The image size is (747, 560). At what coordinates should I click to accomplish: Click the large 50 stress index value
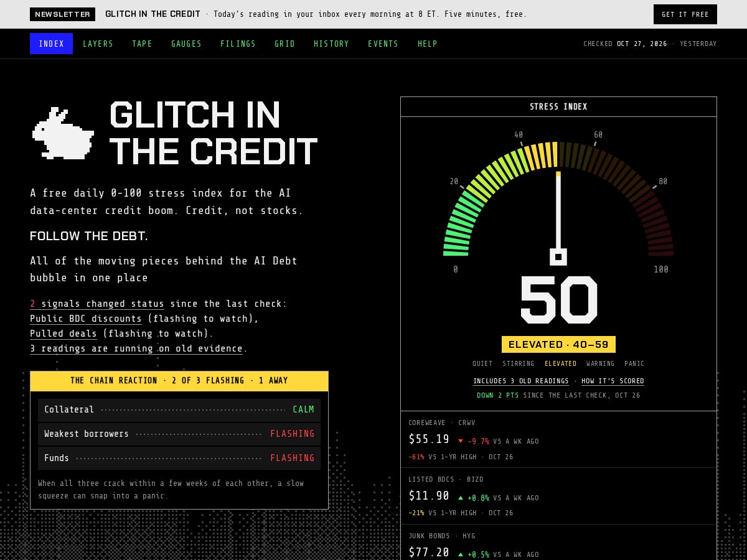coord(558,300)
